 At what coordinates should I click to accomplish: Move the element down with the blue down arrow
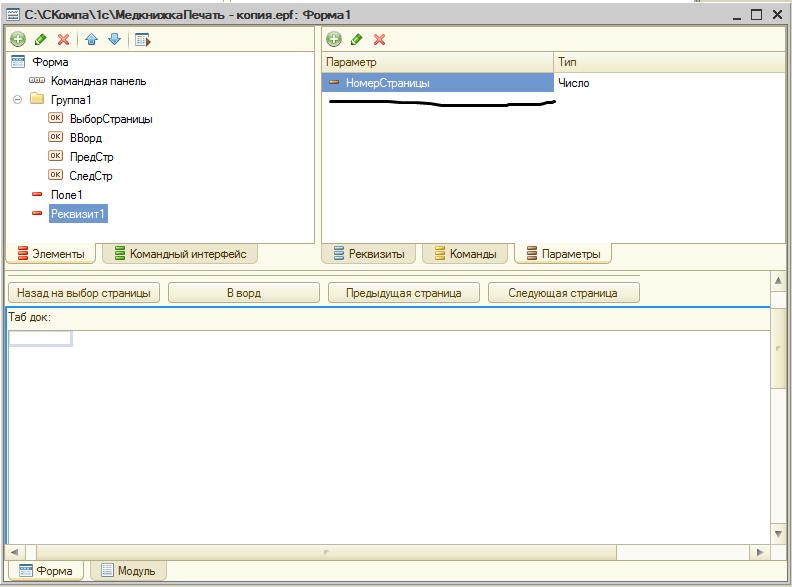pyautogui.click(x=114, y=40)
